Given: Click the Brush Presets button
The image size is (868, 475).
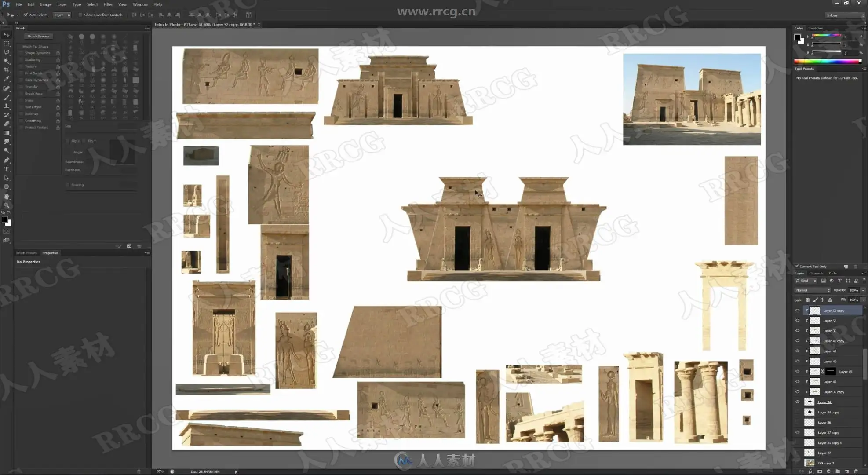Looking at the screenshot, I should coord(38,36).
